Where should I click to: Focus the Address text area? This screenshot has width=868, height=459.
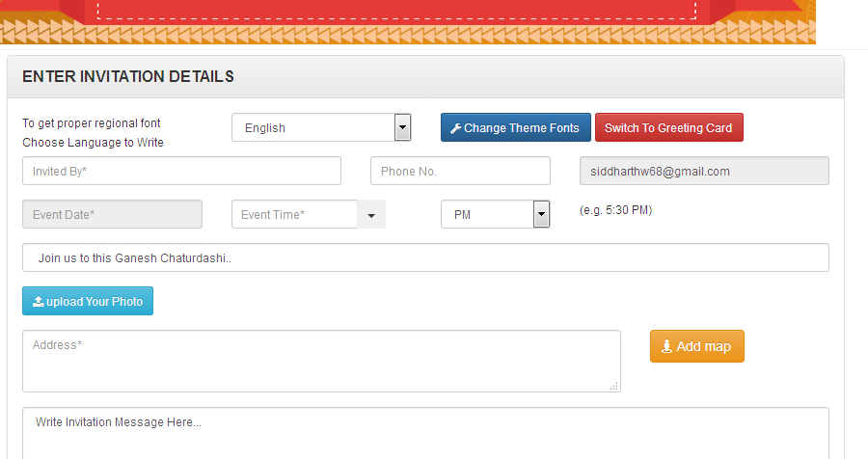[321, 361]
